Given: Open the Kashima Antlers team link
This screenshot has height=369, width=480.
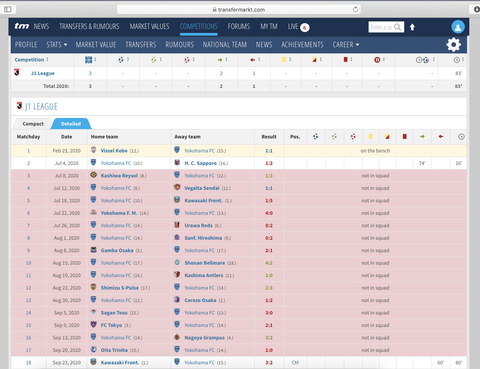Looking at the screenshot, I should click(x=204, y=275).
